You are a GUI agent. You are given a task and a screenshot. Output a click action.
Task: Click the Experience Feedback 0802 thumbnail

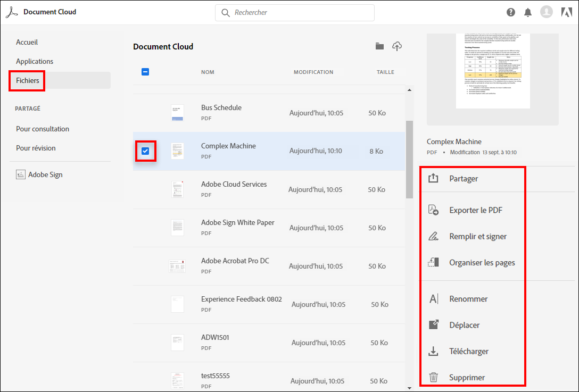point(177,304)
